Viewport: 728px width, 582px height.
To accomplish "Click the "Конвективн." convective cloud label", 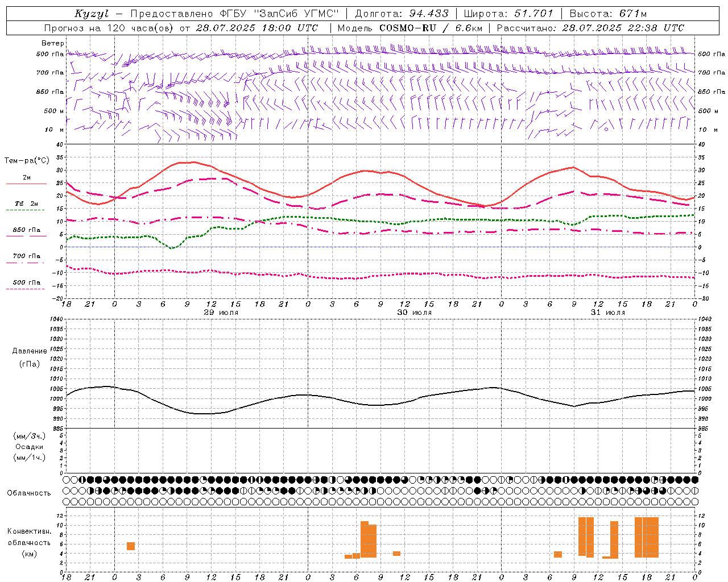I will 30,531.
